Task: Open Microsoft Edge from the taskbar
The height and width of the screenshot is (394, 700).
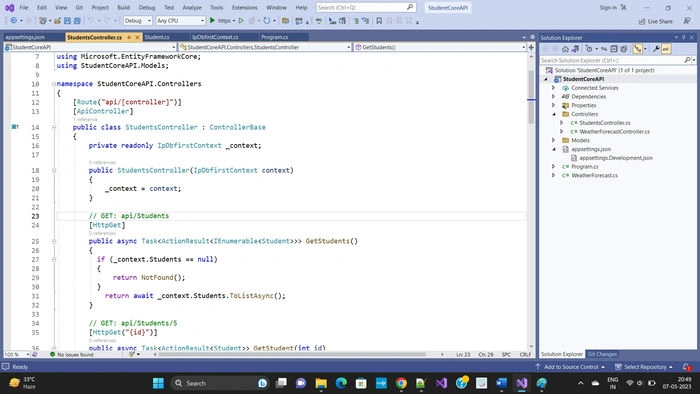Action: pyautogui.click(x=341, y=383)
